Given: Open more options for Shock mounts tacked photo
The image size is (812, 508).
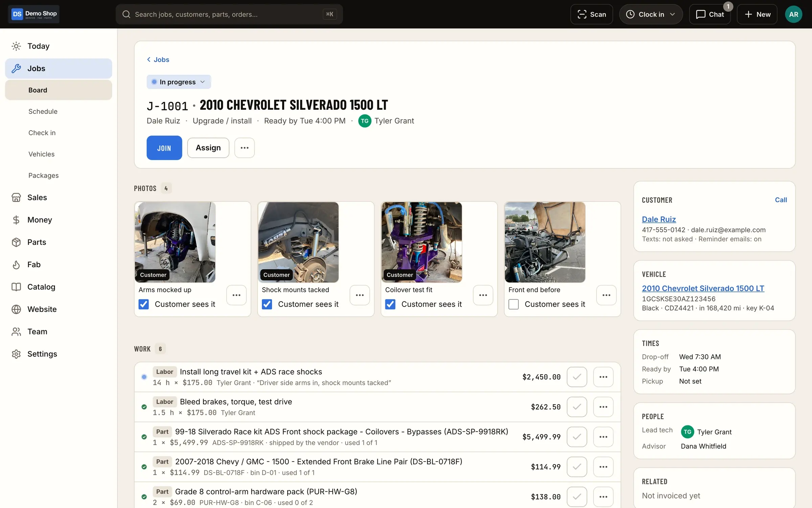Looking at the screenshot, I should (x=360, y=295).
